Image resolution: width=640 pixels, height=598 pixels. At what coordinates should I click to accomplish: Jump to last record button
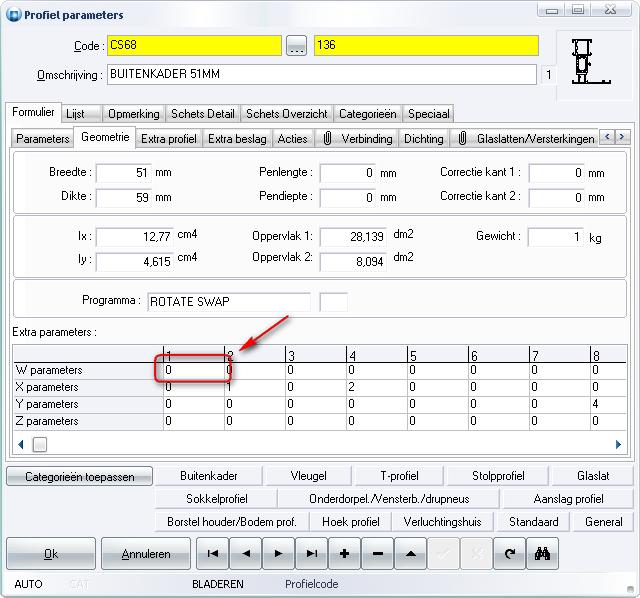(x=311, y=554)
